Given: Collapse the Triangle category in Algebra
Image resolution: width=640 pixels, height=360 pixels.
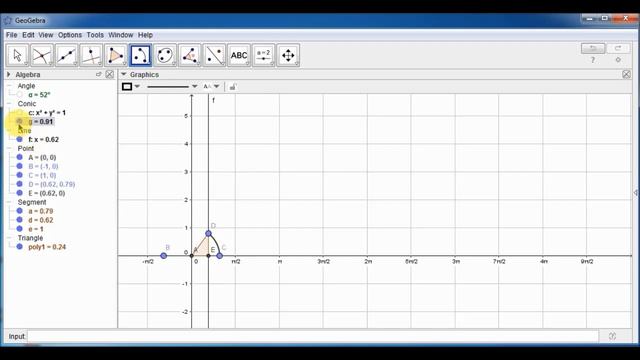Looking at the screenshot, I should click(x=9, y=238).
